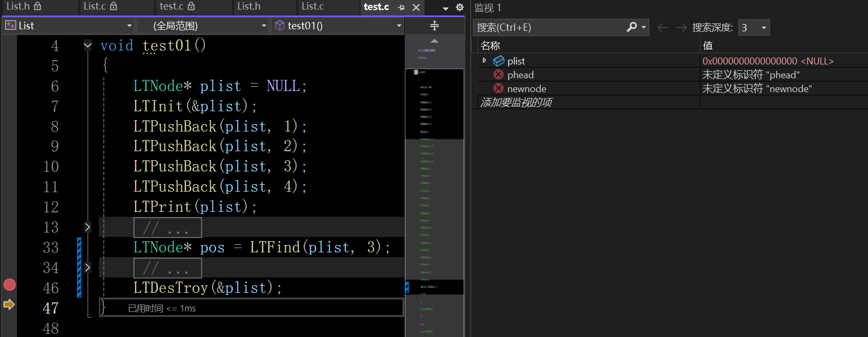The width and height of the screenshot is (868, 337).
Task: Click the error icon beside newnode
Action: coord(498,88)
